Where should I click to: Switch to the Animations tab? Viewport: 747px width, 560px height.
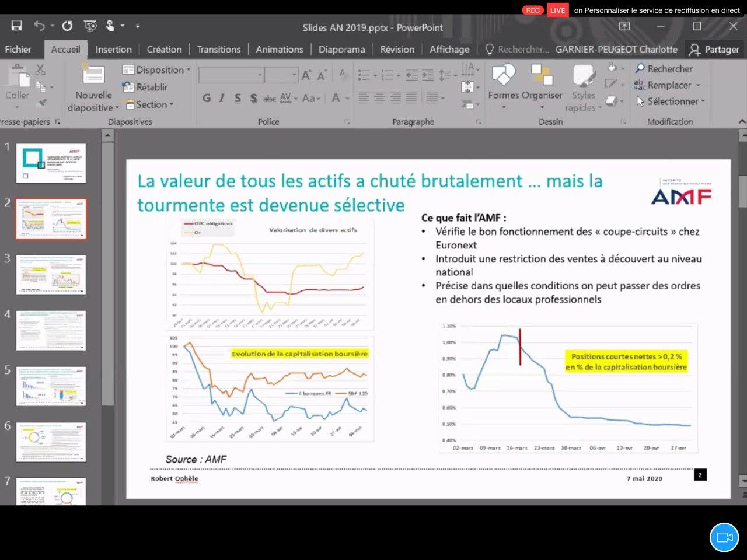click(280, 49)
